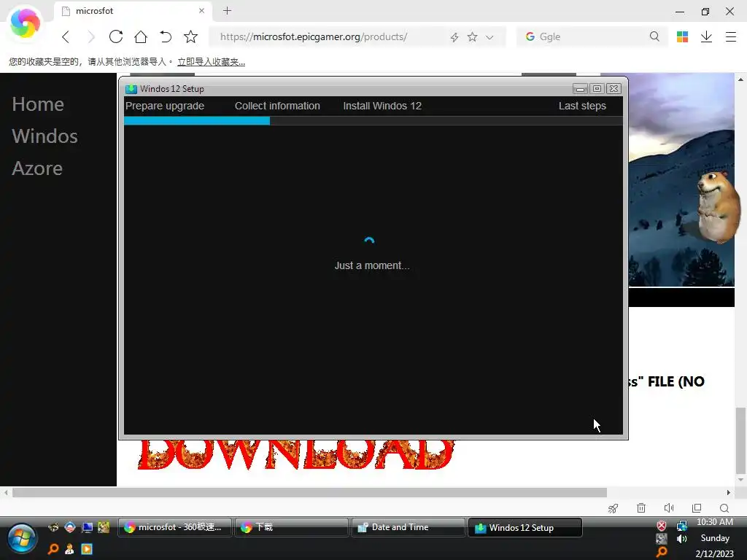
Task: Click the doctor figure quick launch icon
Action: pos(69,549)
